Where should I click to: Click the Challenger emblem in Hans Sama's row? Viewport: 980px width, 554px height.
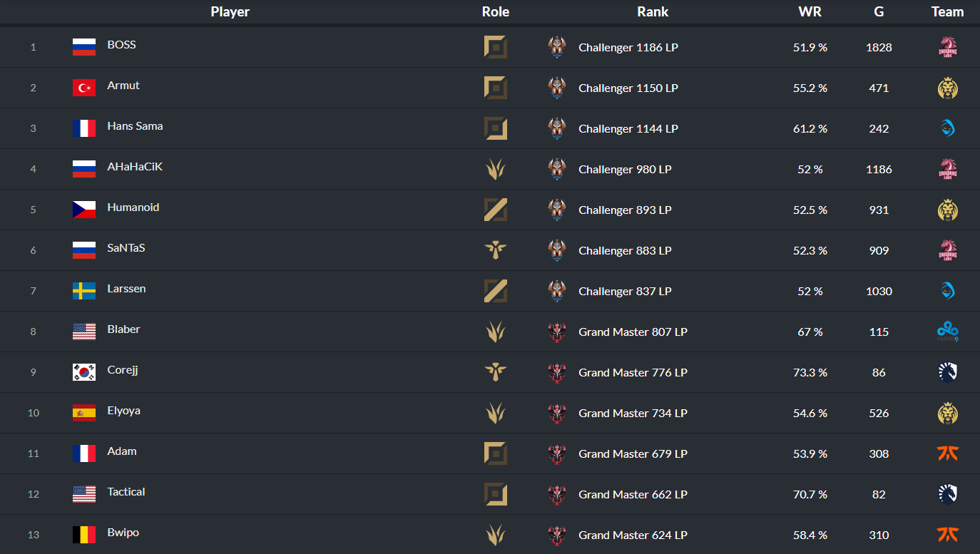click(557, 128)
